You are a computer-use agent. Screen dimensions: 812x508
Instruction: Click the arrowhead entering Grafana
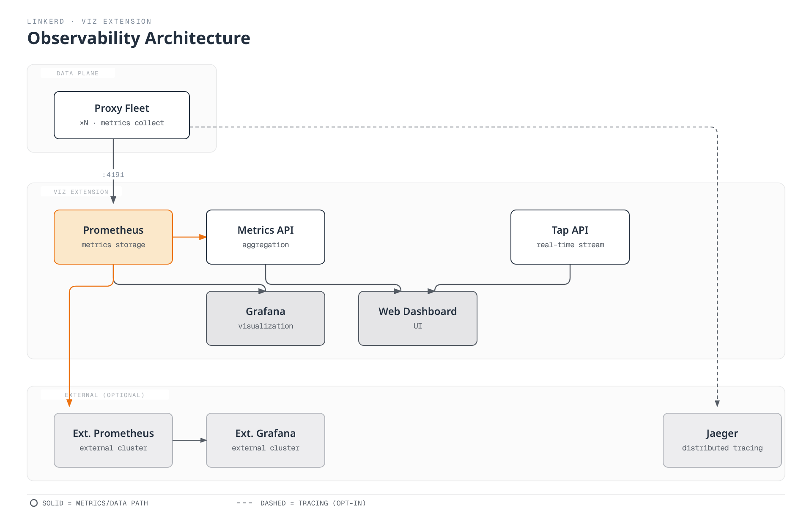point(262,291)
